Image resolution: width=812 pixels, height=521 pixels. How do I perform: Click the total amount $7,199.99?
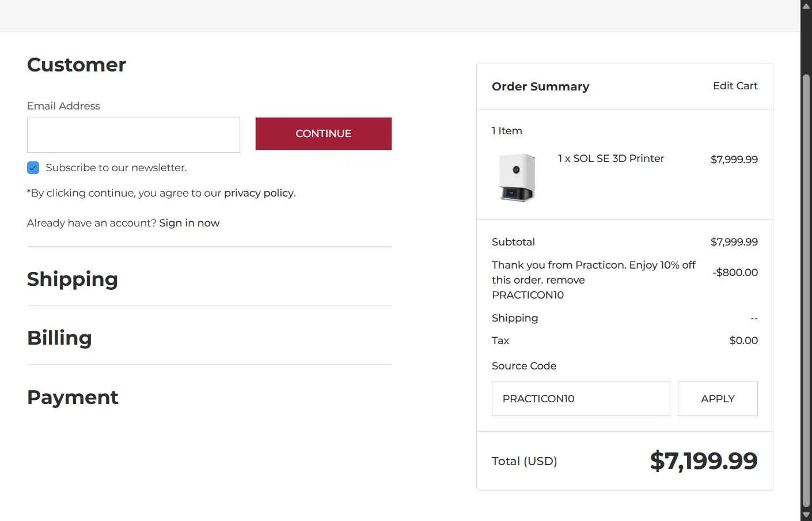(704, 460)
